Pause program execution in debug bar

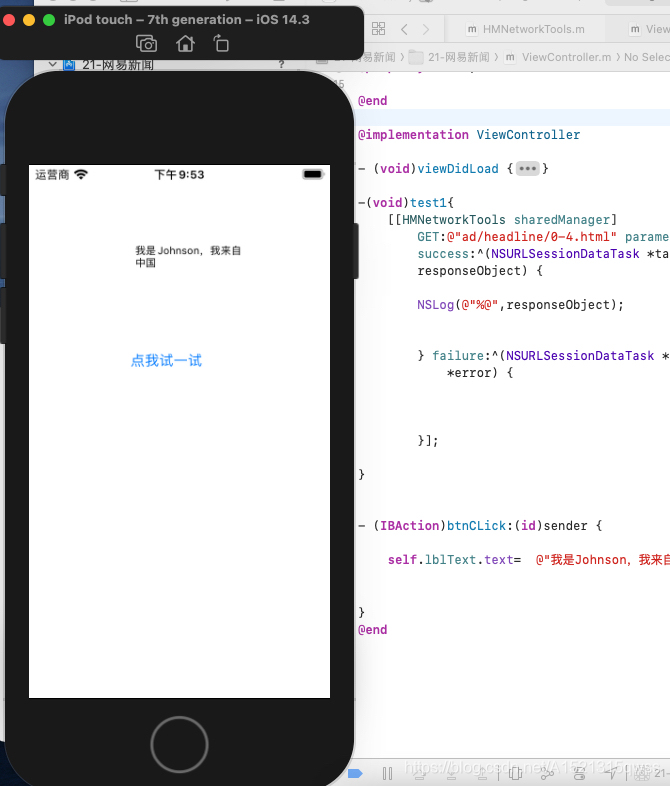tap(387, 773)
